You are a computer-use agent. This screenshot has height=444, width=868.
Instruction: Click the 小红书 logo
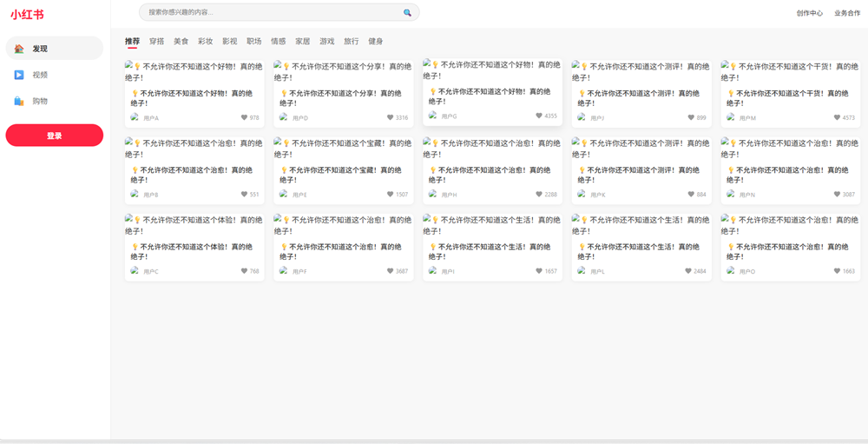[27, 15]
